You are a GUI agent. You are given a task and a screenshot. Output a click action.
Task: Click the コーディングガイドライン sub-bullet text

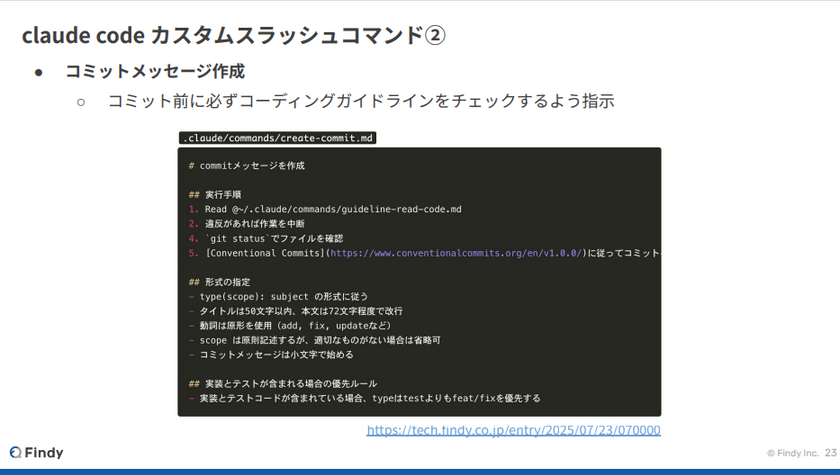click(x=360, y=101)
